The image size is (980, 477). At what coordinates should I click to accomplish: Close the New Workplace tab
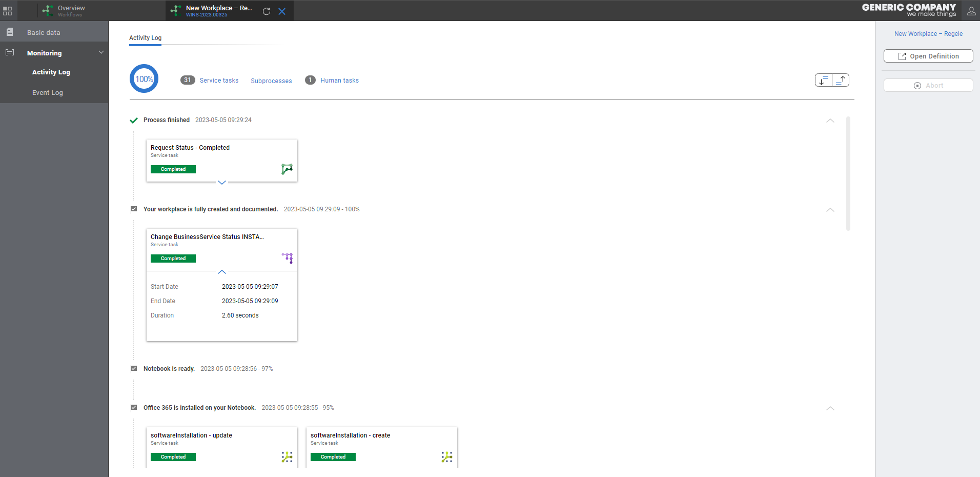(x=282, y=11)
